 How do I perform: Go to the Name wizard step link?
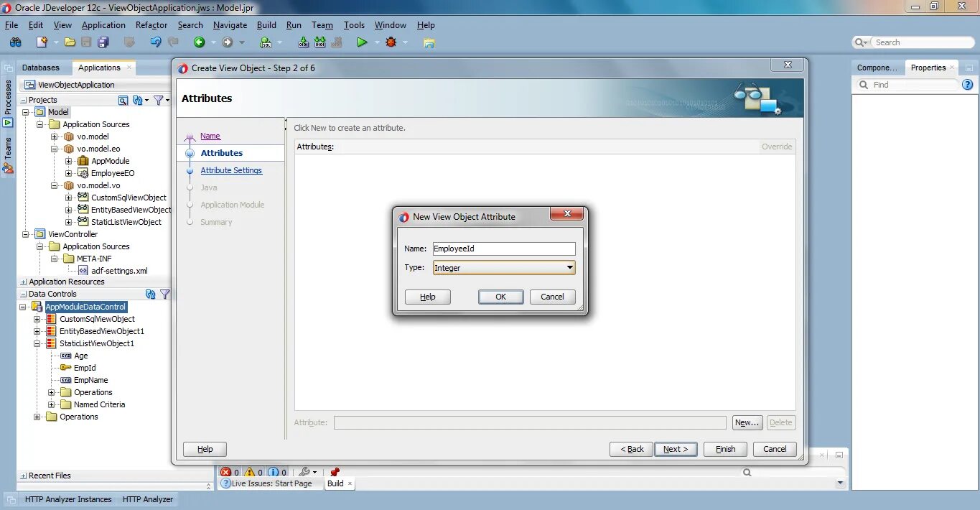pos(210,136)
